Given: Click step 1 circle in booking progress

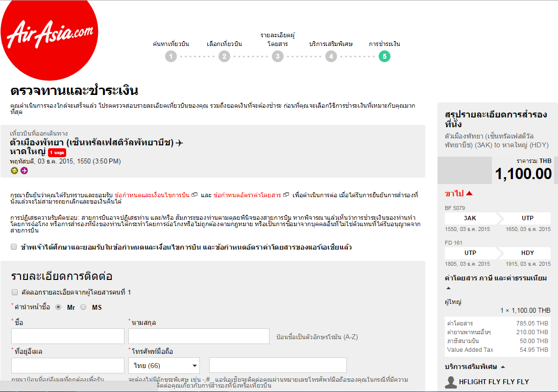Looking at the screenshot, I should [171, 56].
